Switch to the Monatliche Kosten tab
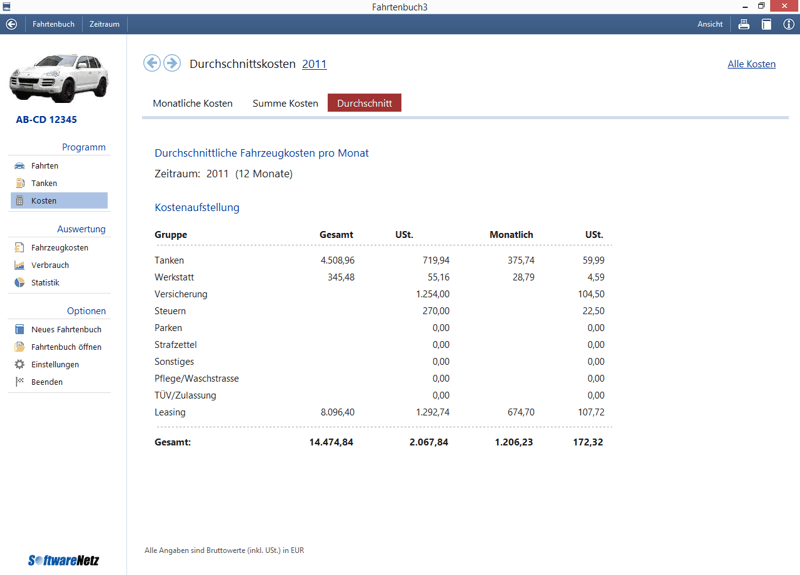The image size is (800, 575). (x=192, y=103)
